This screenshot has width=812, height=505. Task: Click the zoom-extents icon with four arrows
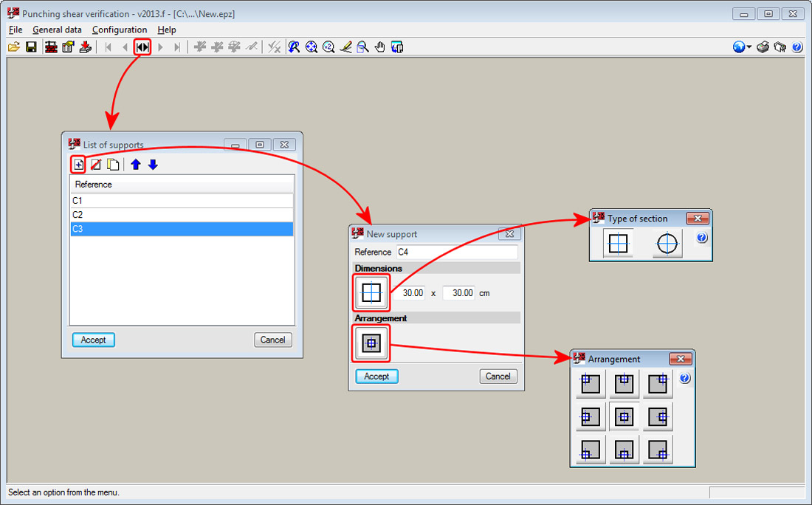tap(312, 47)
